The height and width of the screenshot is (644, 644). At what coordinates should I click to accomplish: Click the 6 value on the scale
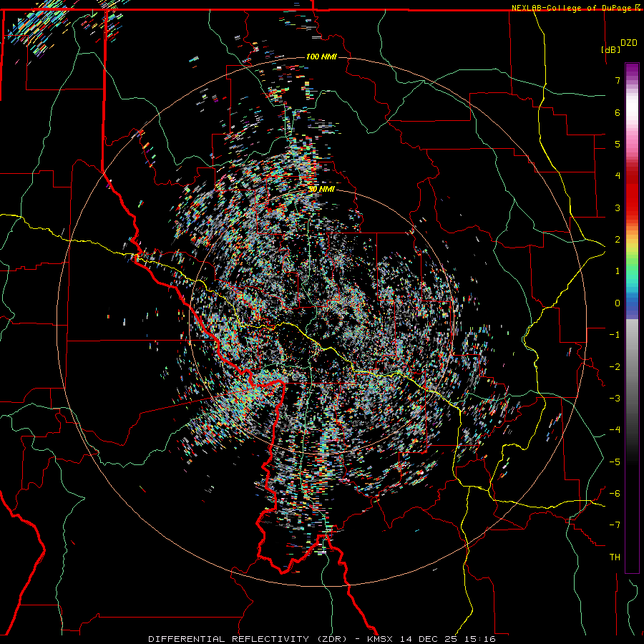618,112
